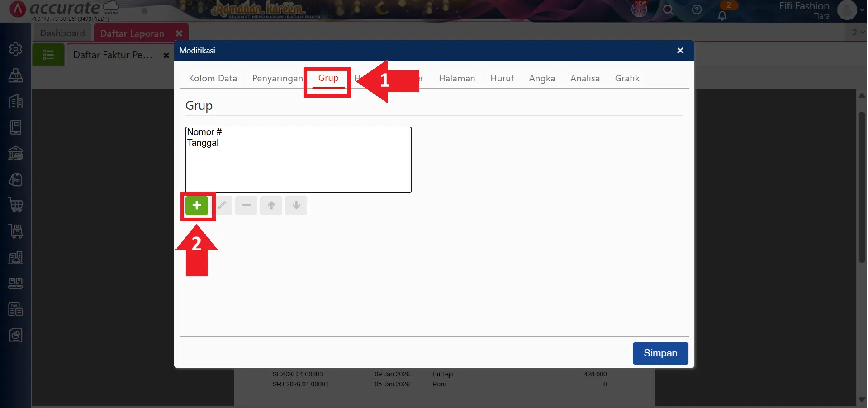Open the notifications bell icon

pyautogui.click(x=722, y=15)
